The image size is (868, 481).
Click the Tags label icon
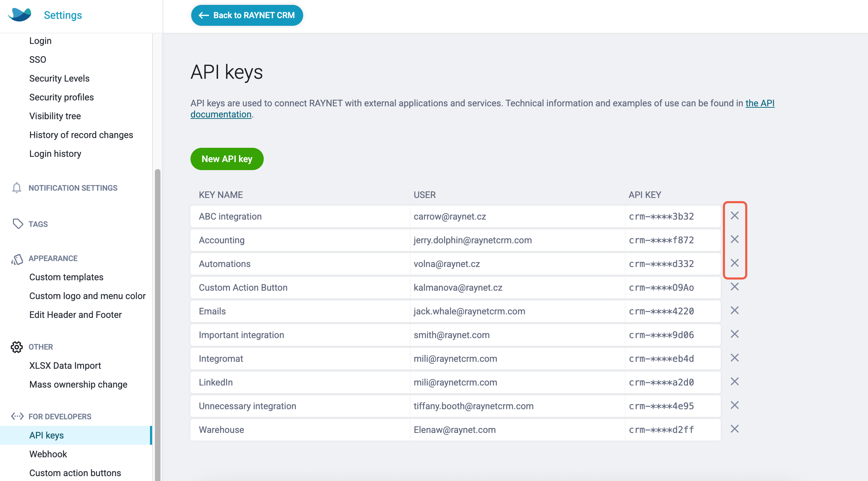click(17, 224)
